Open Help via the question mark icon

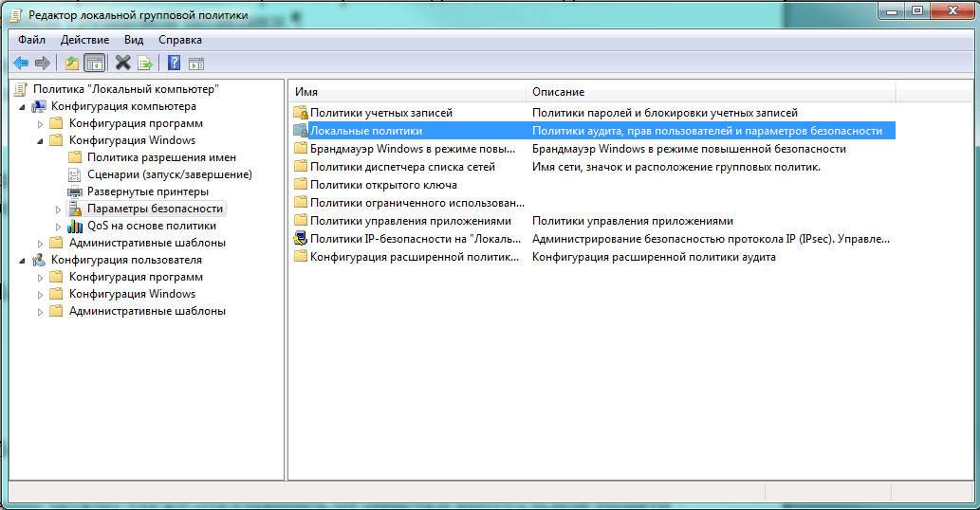pyautogui.click(x=174, y=64)
